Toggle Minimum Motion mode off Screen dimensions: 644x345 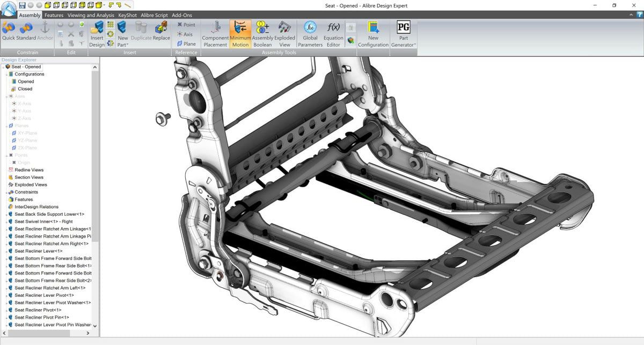click(x=240, y=34)
